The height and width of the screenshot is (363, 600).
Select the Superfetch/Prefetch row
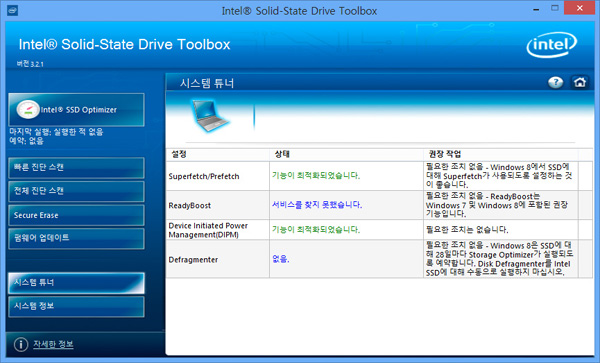[x=379, y=176]
